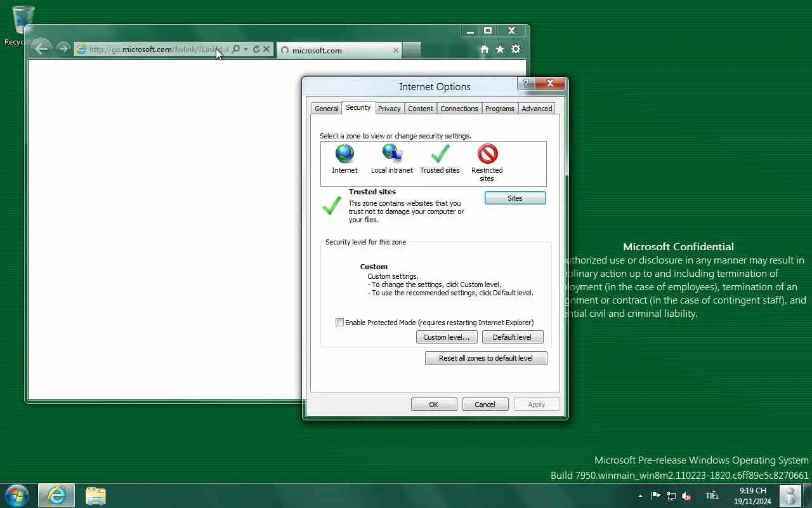Click the address bar URL field
The width and height of the screenshot is (812, 508).
(158, 49)
